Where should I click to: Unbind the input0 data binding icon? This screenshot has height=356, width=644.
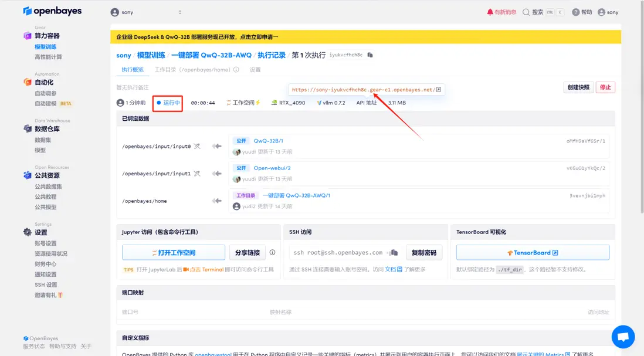coord(197,146)
